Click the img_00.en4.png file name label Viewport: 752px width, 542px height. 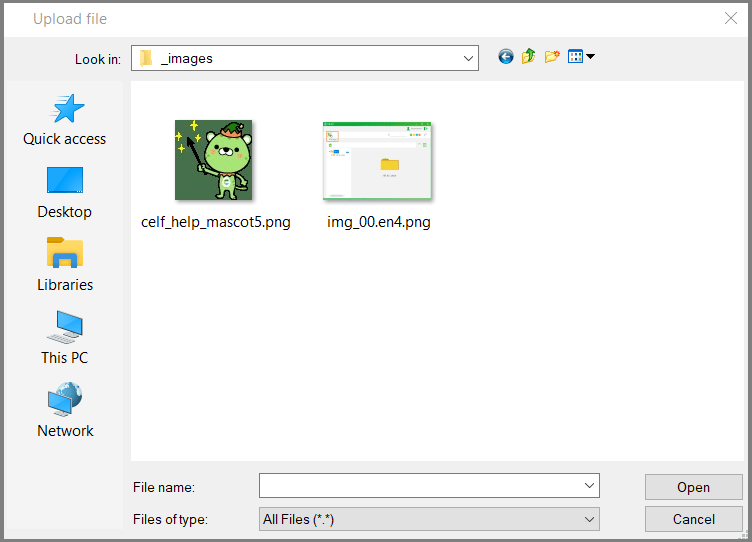pyautogui.click(x=378, y=222)
